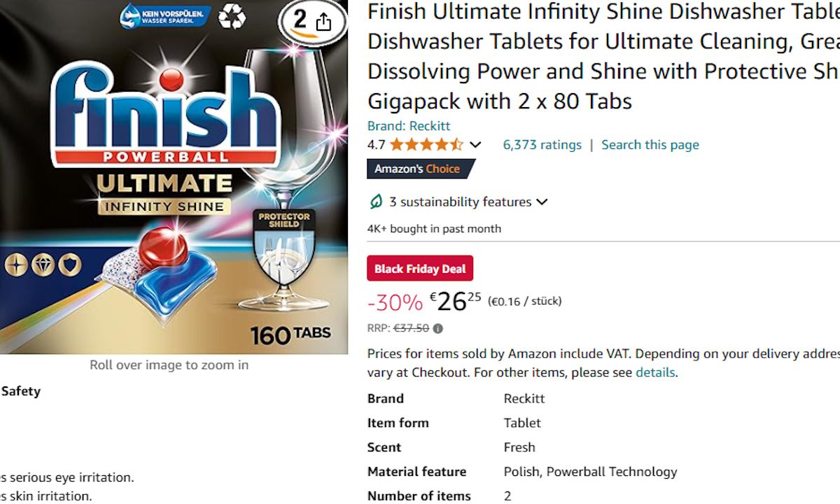Expand the 3 sustainability features chevron
The image size is (840, 504).
pyautogui.click(x=542, y=202)
